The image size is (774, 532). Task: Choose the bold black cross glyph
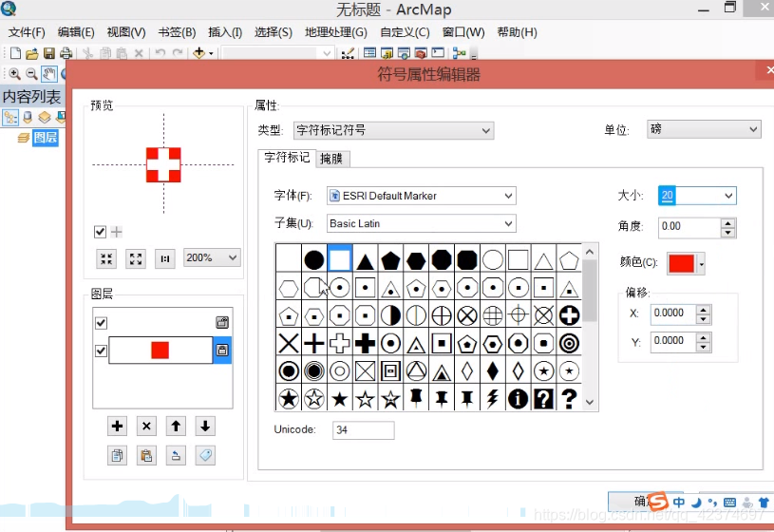tap(366, 343)
